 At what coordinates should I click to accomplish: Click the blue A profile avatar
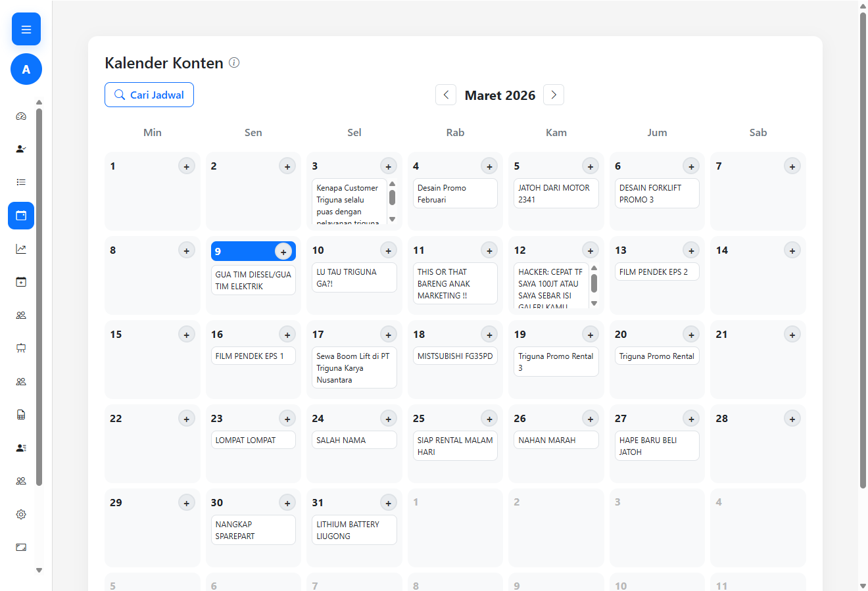pos(26,69)
